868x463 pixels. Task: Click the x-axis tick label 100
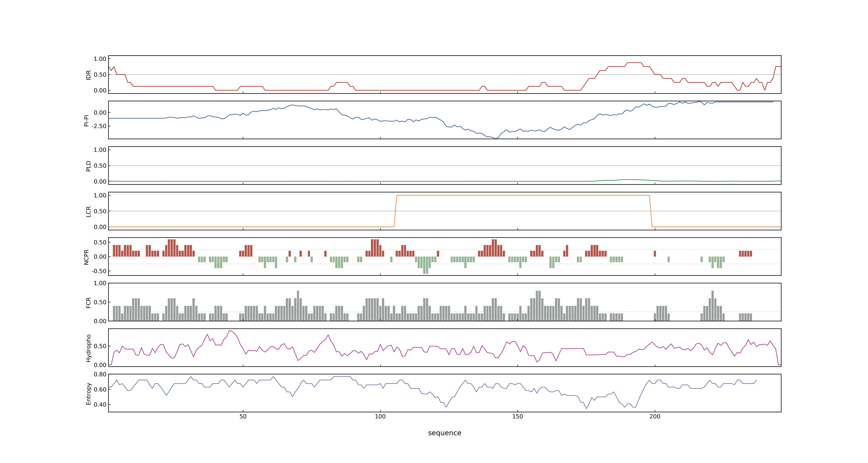[x=380, y=416]
